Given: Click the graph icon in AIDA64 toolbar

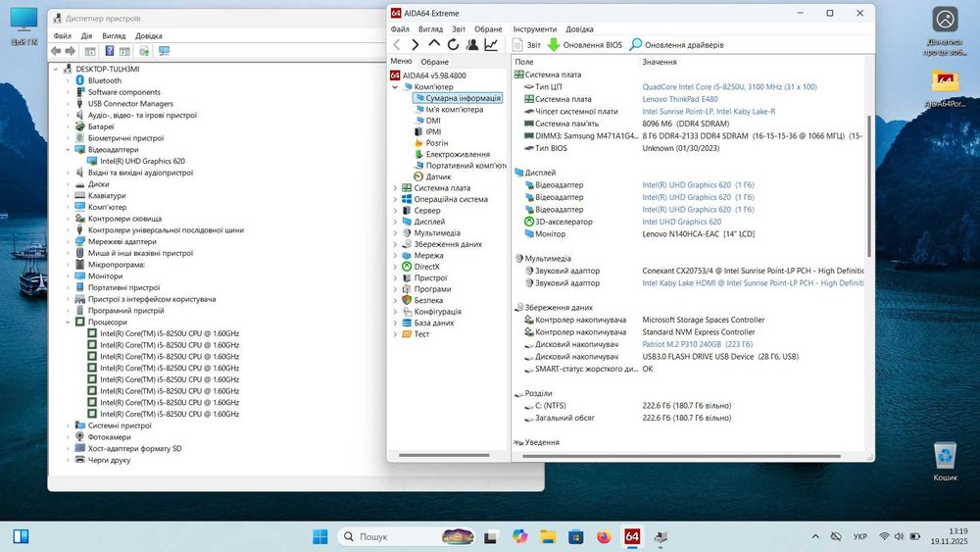Looking at the screenshot, I should [491, 45].
